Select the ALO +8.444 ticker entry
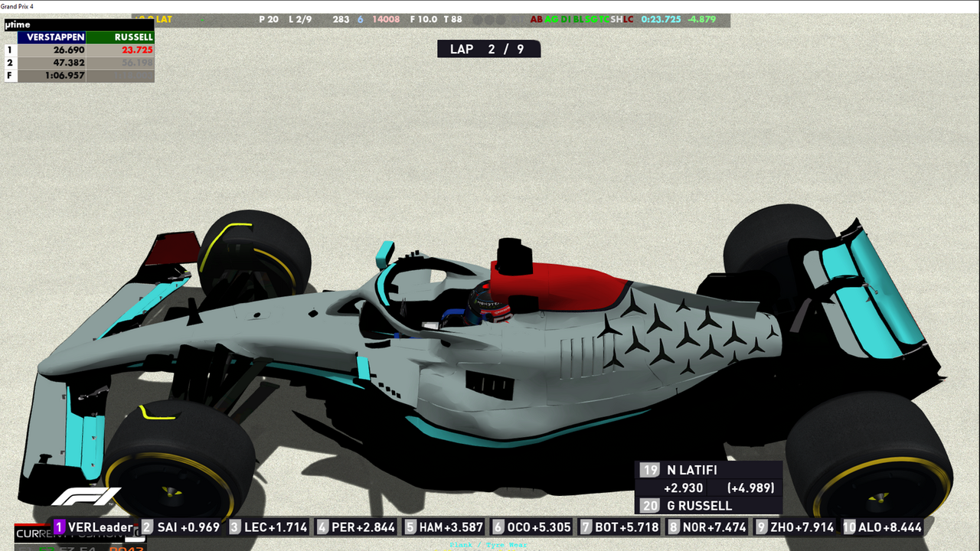Viewport: 980px width, 551px height. (x=883, y=527)
